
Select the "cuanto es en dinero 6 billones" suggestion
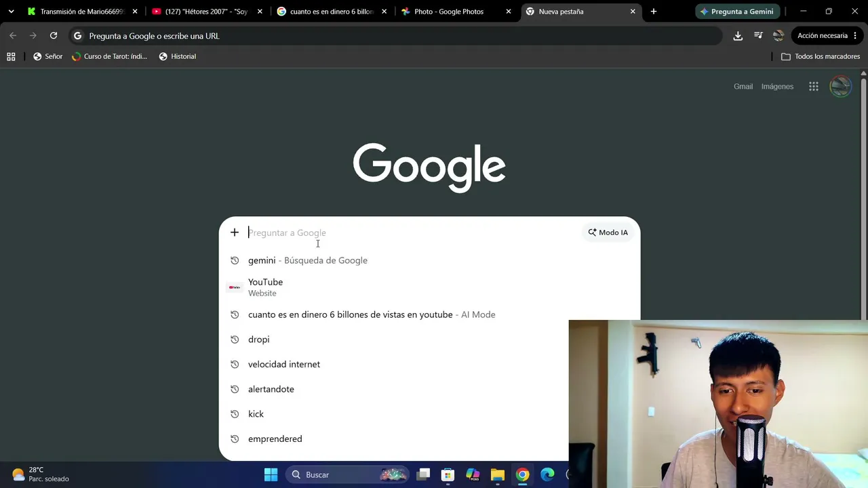coord(429,314)
